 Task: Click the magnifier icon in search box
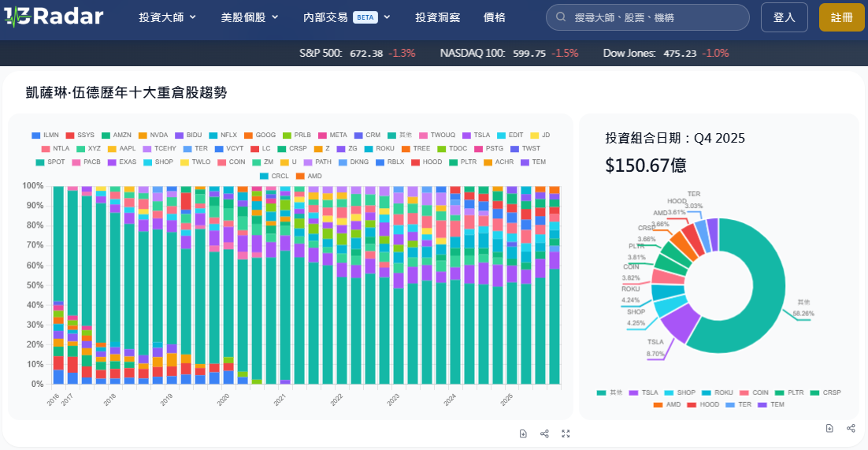coord(561,17)
